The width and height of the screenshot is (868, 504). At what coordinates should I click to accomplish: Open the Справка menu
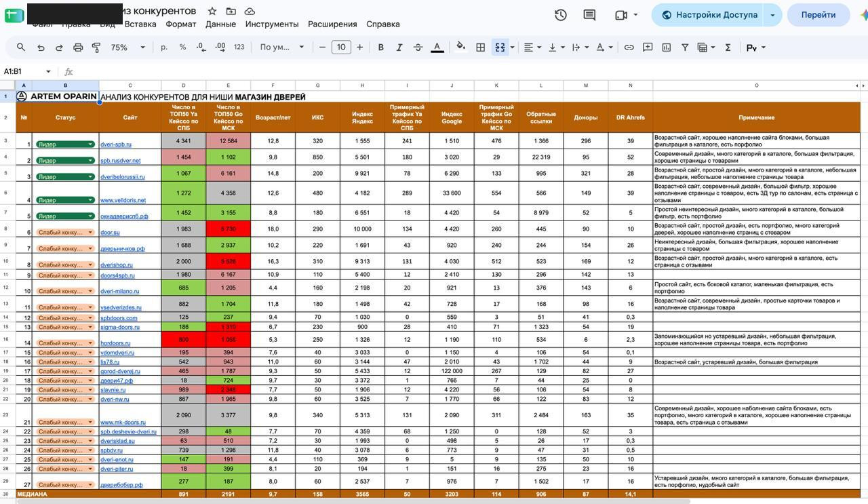[x=383, y=24]
